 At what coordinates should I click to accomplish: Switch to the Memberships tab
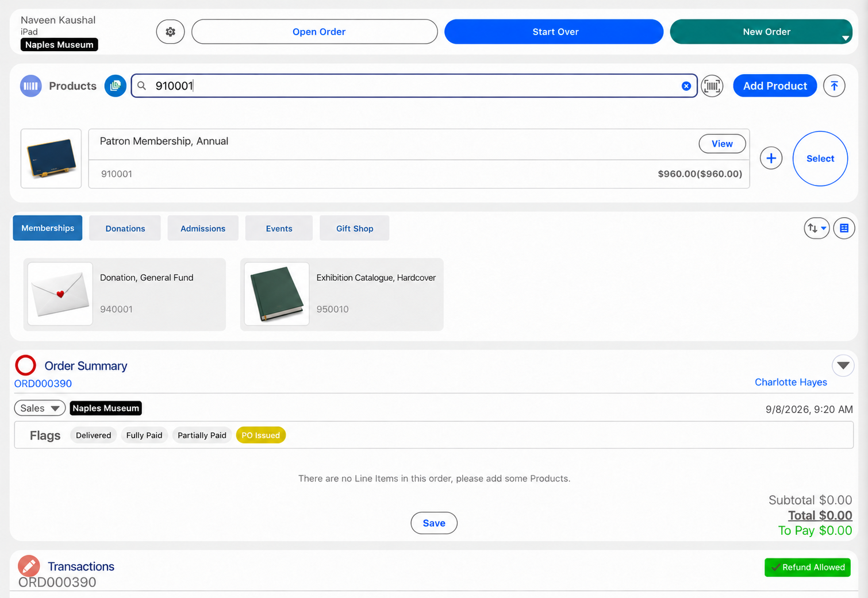pyautogui.click(x=48, y=228)
